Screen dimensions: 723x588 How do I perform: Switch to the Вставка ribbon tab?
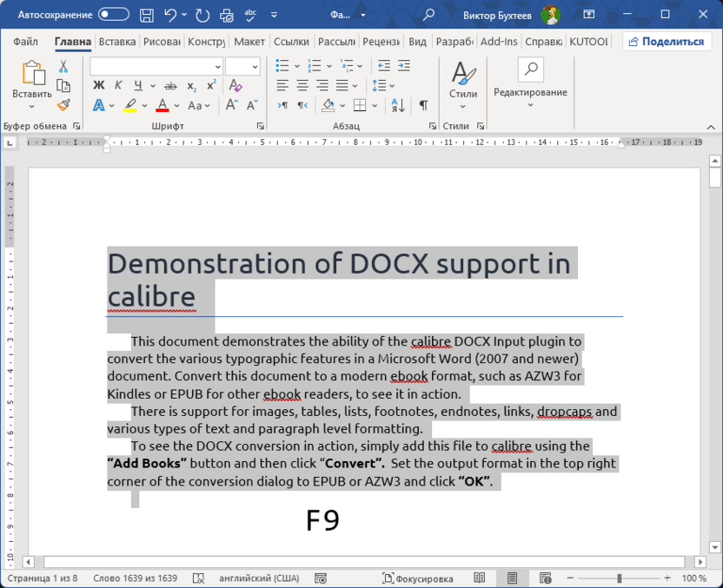point(117,41)
